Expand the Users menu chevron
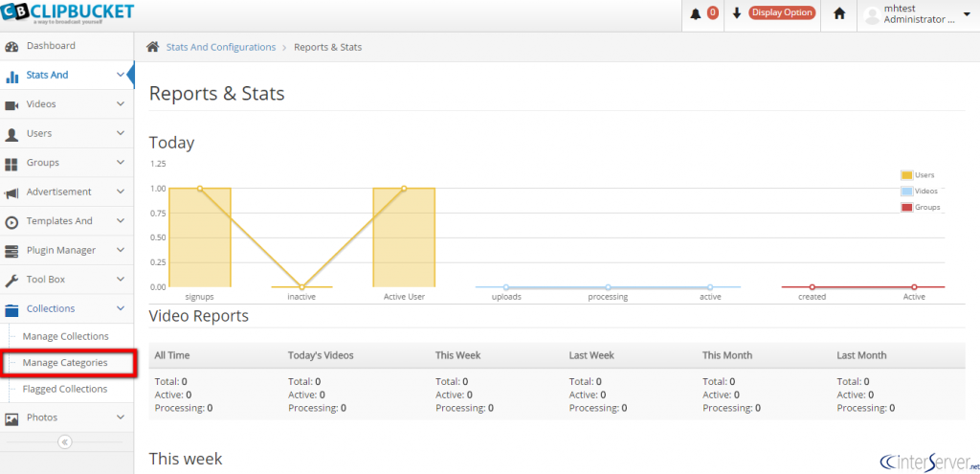Screen dimensions: 980x474 click(121, 133)
